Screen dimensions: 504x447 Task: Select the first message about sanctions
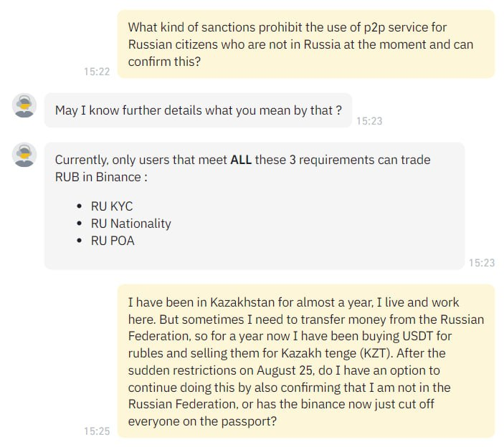305,44
